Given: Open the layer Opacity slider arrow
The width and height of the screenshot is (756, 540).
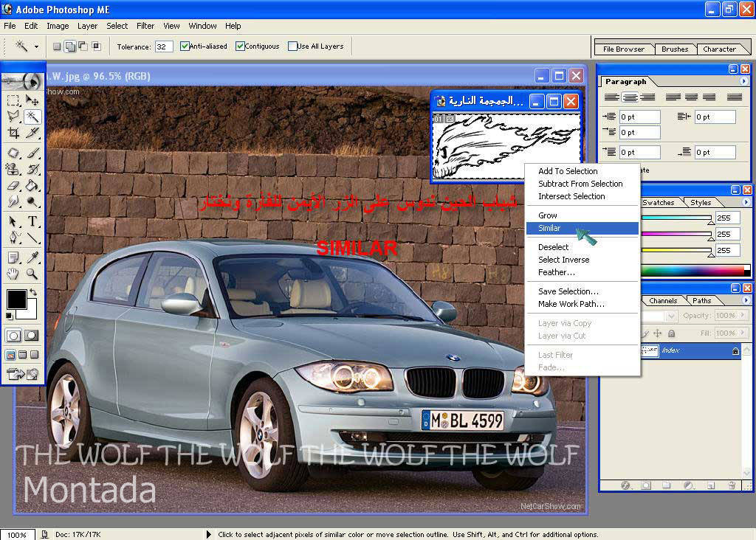Looking at the screenshot, I should (x=743, y=316).
